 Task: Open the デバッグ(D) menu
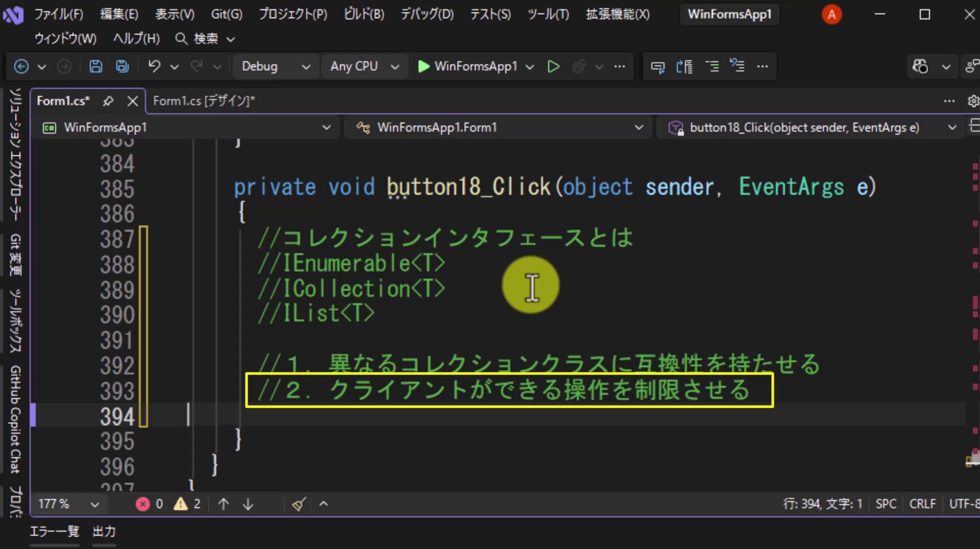[427, 14]
